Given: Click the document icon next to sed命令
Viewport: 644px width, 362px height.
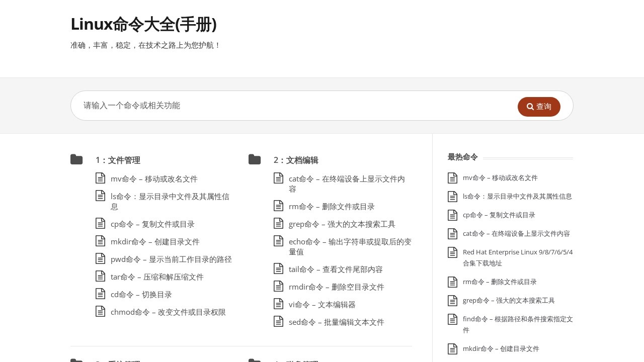Looking at the screenshot, I should point(279,322).
